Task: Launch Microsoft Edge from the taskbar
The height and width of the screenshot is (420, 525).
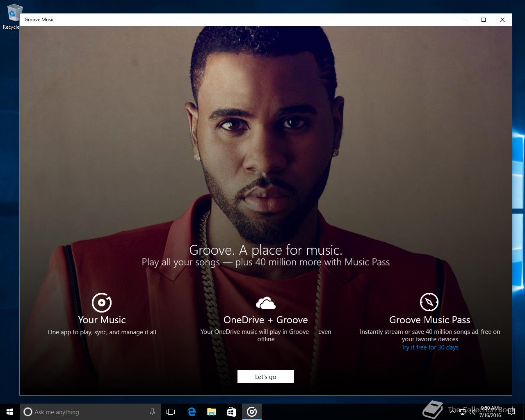Action: coord(191,412)
